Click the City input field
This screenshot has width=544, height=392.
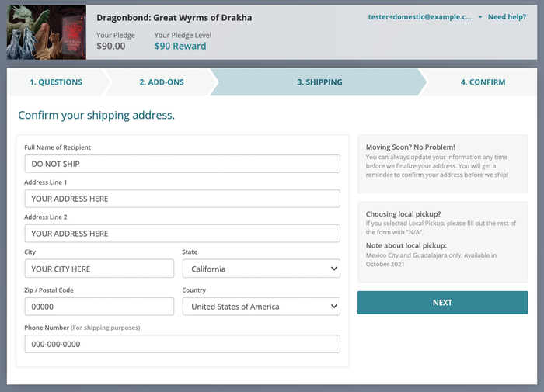tap(99, 269)
